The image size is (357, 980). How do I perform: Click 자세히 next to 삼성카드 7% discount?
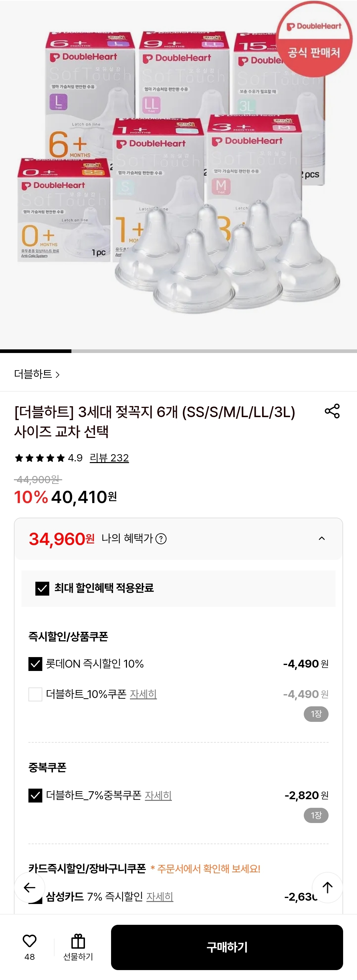click(x=160, y=897)
